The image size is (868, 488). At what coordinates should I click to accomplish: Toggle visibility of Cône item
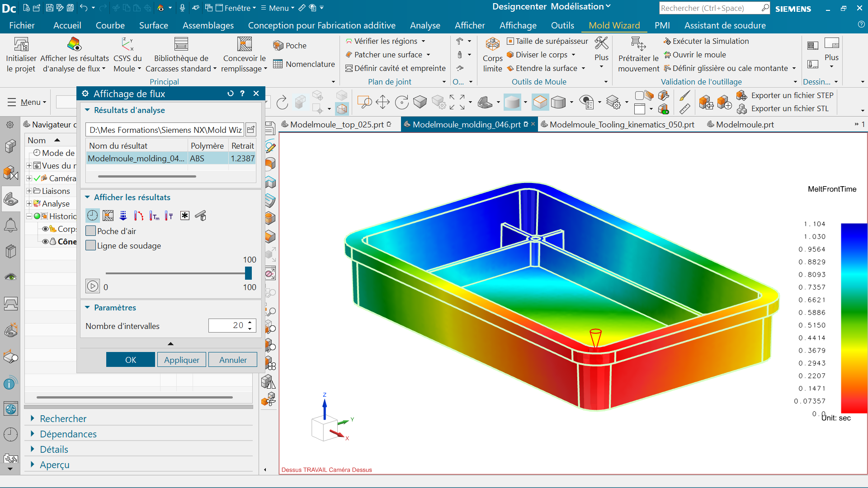[45, 241]
